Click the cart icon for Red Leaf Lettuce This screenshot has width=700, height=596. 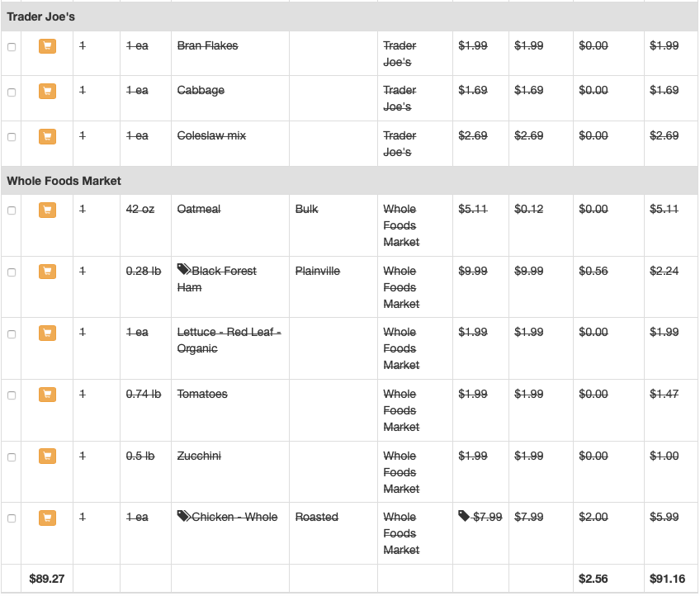(47, 333)
